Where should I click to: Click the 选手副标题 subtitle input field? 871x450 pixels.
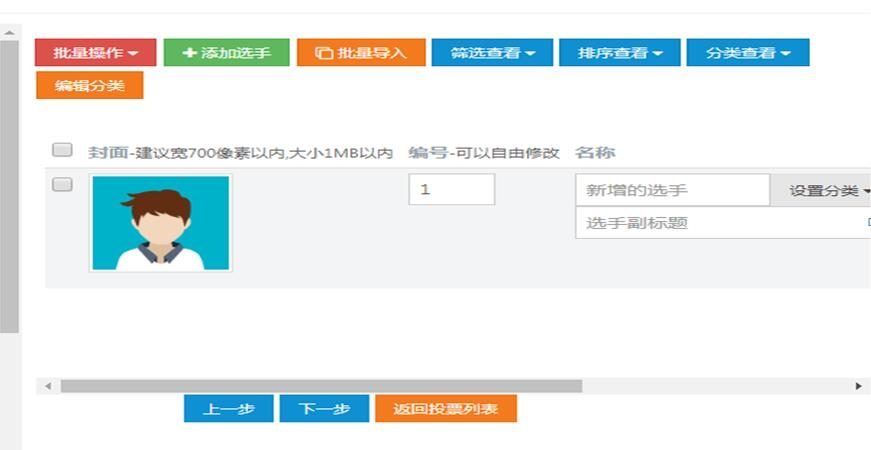(720, 223)
